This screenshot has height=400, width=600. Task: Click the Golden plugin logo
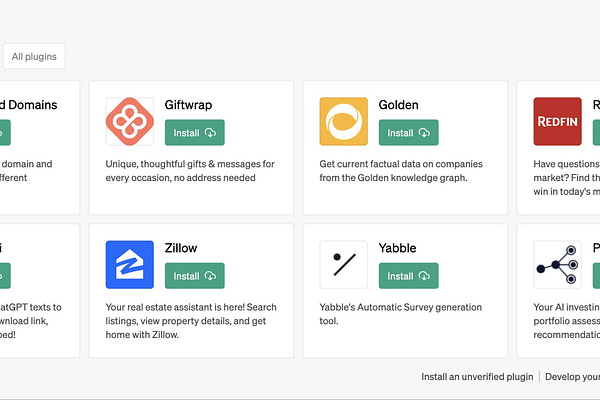coord(344,121)
